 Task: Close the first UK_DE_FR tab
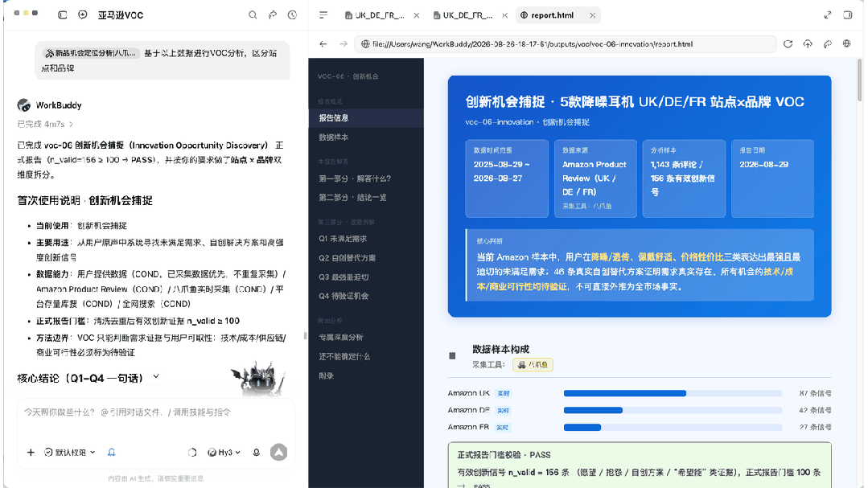[x=416, y=15]
